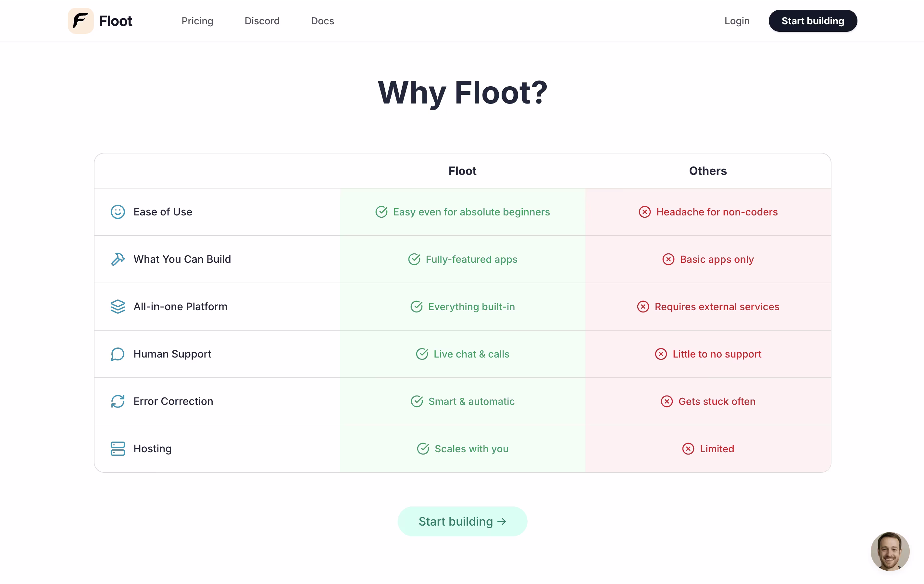Click the Floot F logo icon
The image size is (924, 584).
81,21
